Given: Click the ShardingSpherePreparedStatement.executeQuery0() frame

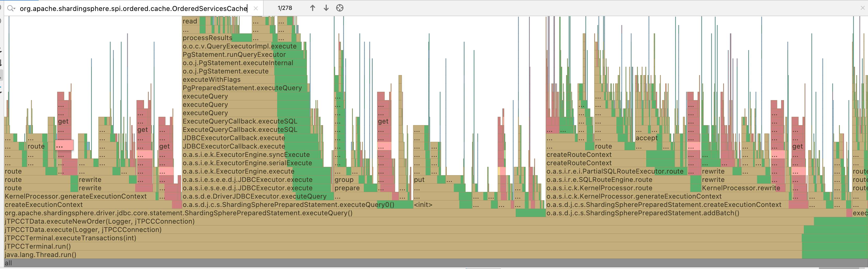Looking at the screenshot, I should [x=298, y=205].
